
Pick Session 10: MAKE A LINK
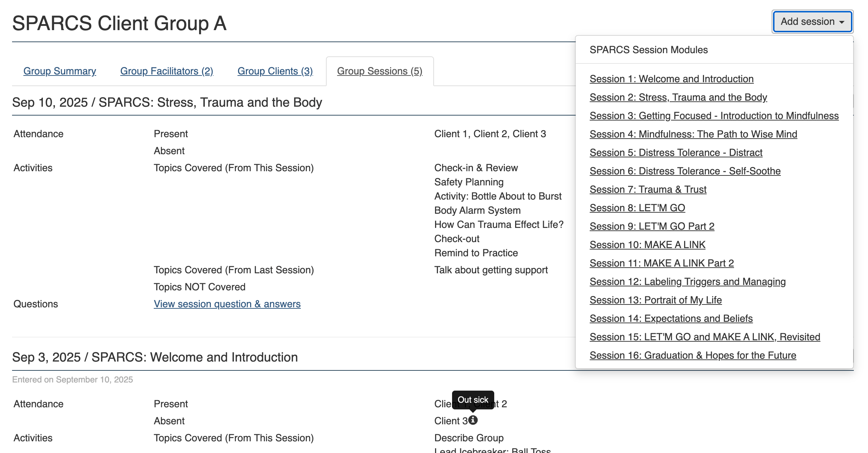(x=647, y=245)
